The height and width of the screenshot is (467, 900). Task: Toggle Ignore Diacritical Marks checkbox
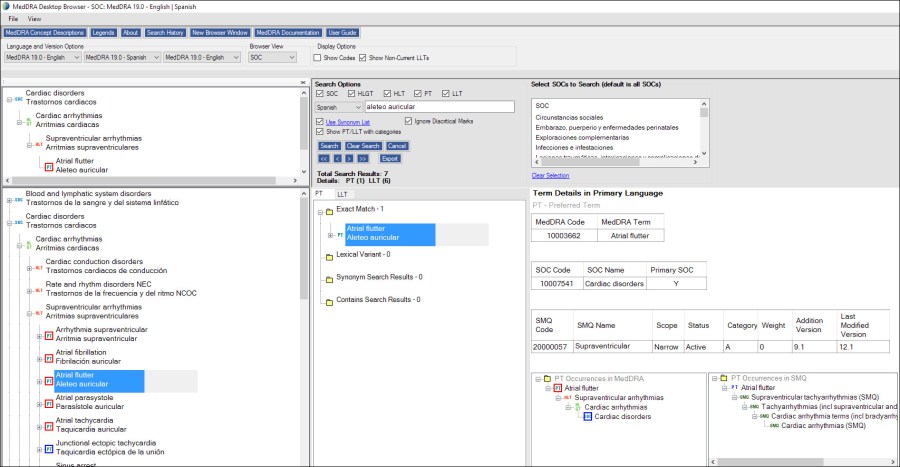point(409,121)
